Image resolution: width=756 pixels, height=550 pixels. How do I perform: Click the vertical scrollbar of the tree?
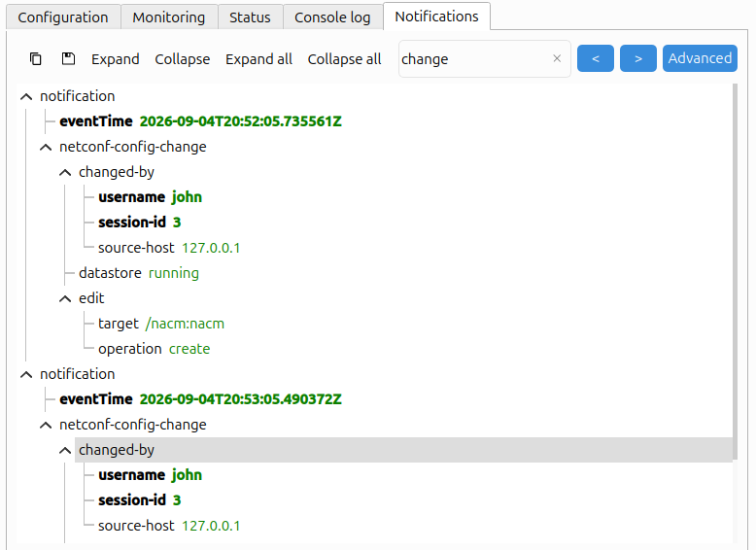(735, 271)
